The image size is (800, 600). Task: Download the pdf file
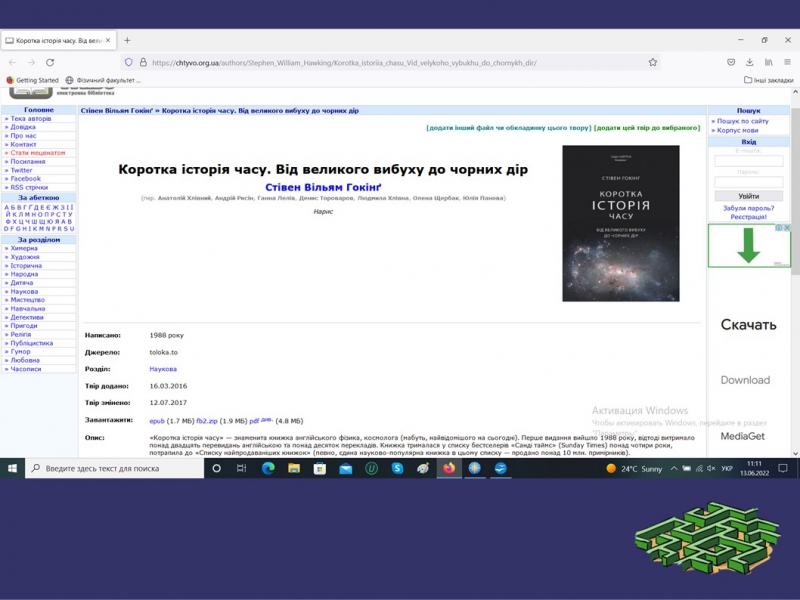(x=254, y=421)
